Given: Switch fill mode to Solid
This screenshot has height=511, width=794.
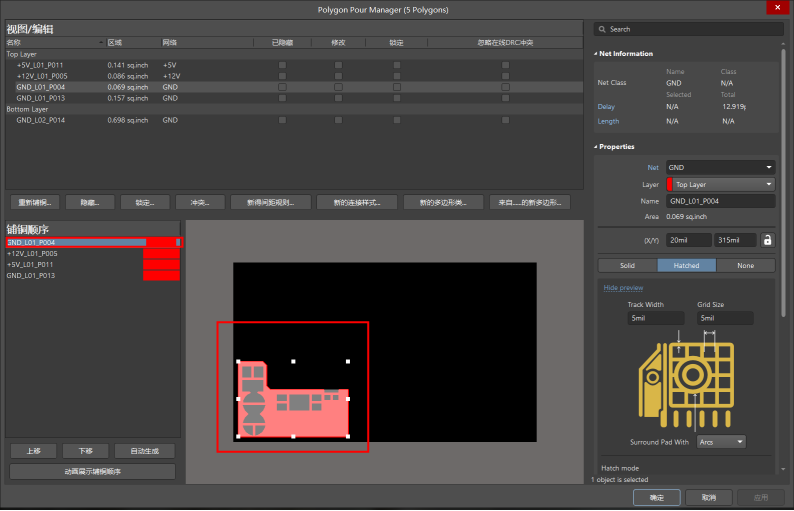Looking at the screenshot, I should (x=627, y=266).
